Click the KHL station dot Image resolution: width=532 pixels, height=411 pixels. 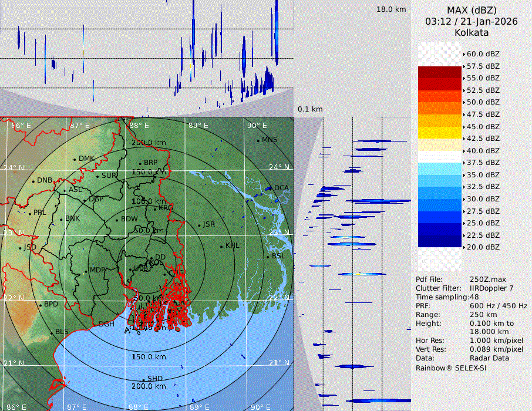click(221, 246)
